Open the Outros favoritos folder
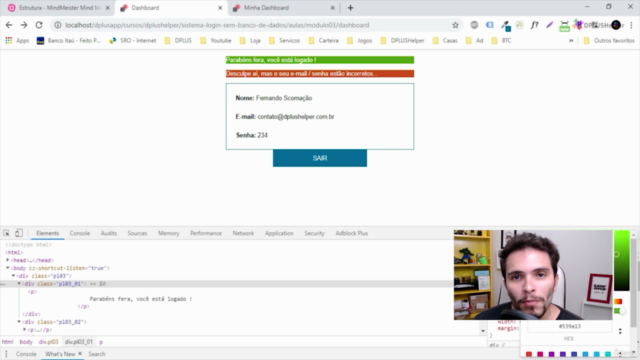This screenshot has height=360, width=640. click(x=609, y=40)
